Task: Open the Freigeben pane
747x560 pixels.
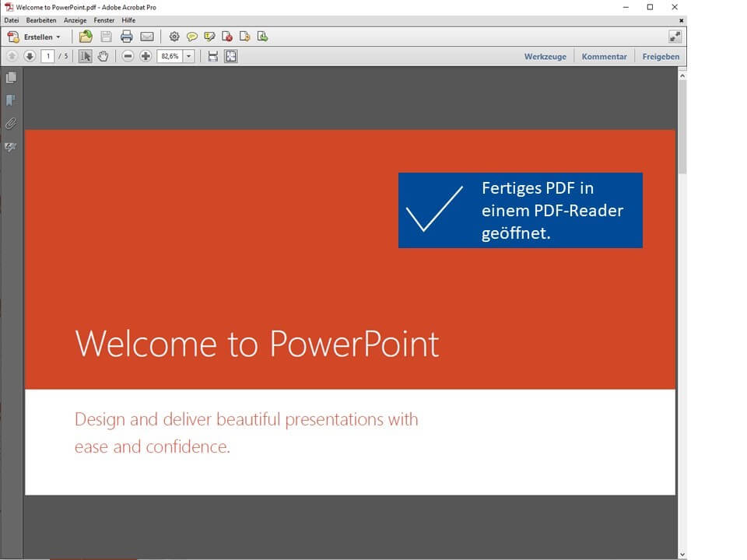Action: 661,57
